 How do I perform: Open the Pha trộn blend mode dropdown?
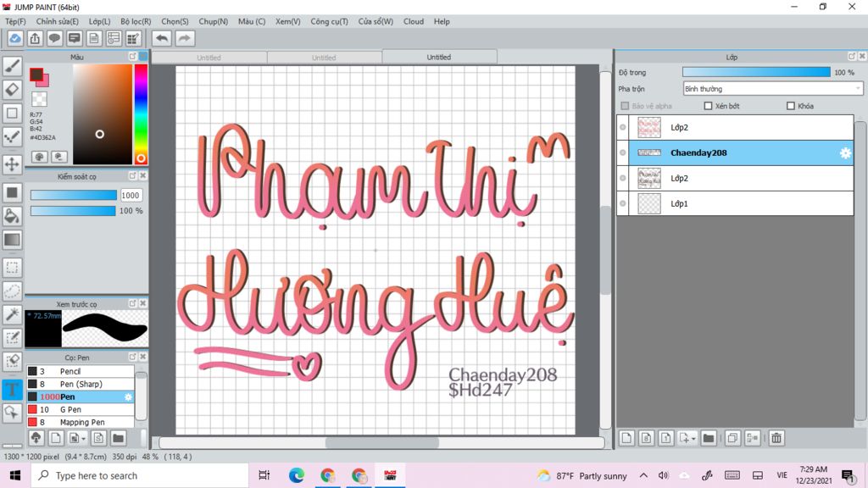click(x=773, y=88)
